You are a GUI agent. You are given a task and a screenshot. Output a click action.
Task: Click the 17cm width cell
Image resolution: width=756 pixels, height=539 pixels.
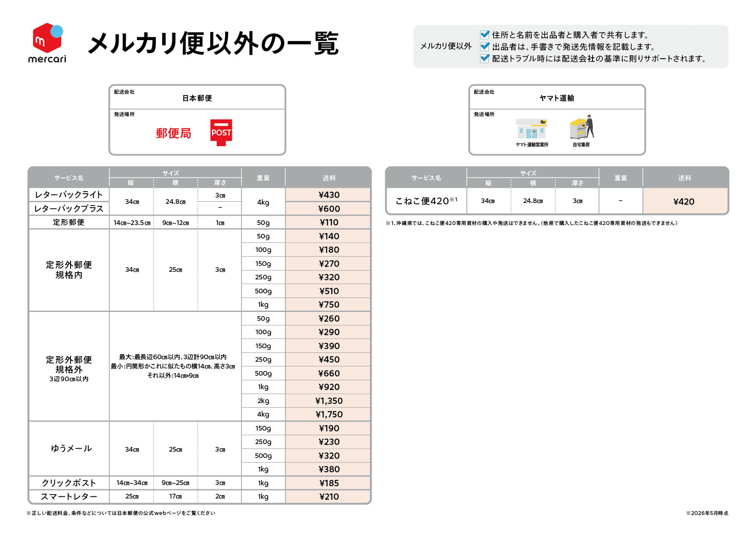pyautogui.click(x=176, y=497)
